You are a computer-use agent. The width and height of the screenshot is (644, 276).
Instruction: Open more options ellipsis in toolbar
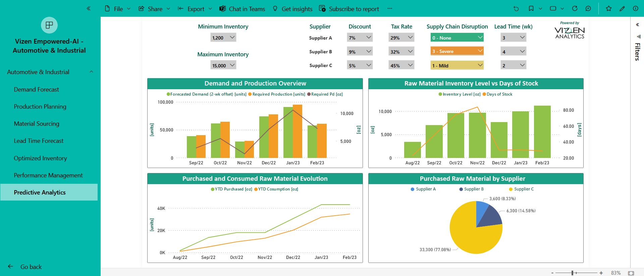pyautogui.click(x=390, y=9)
